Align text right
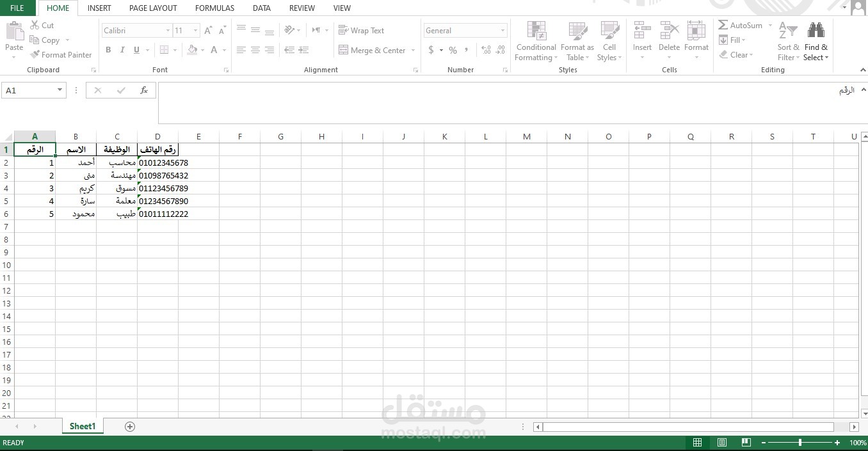The height and width of the screenshot is (451, 868). tap(269, 50)
